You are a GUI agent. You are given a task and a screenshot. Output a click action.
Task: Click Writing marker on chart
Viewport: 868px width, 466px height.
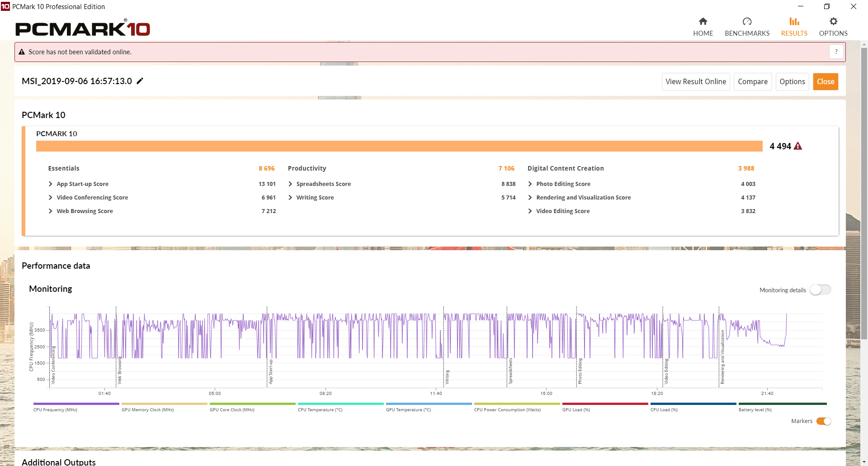point(448,377)
